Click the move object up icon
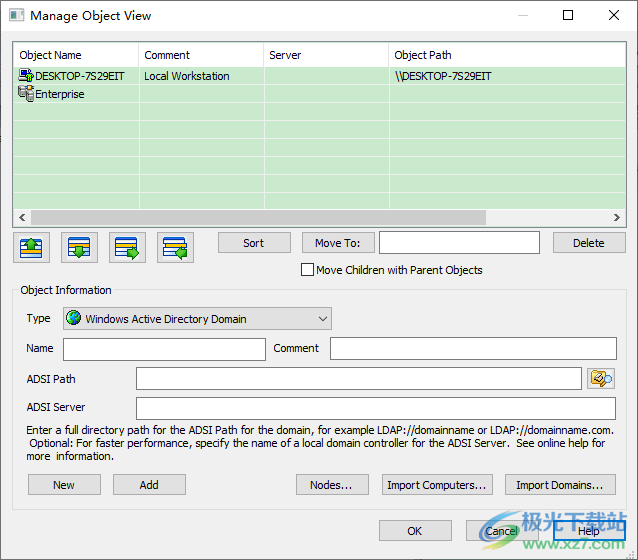This screenshot has width=638, height=560. 31,247
